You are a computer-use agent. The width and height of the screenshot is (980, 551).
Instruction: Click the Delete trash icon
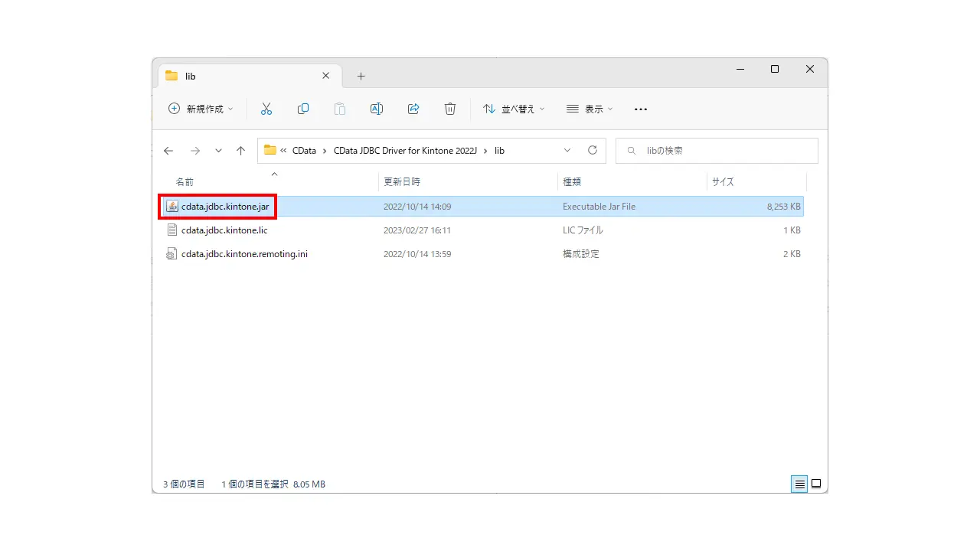450,109
